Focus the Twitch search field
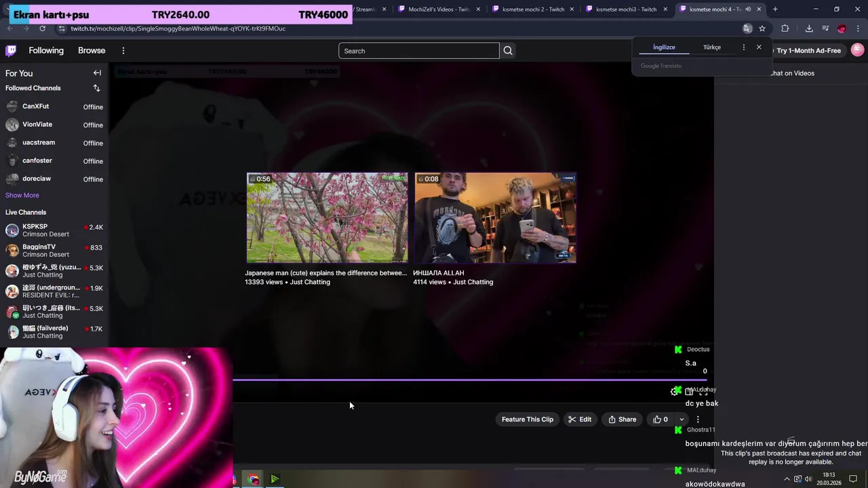868x488 pixels. [419, 51]
